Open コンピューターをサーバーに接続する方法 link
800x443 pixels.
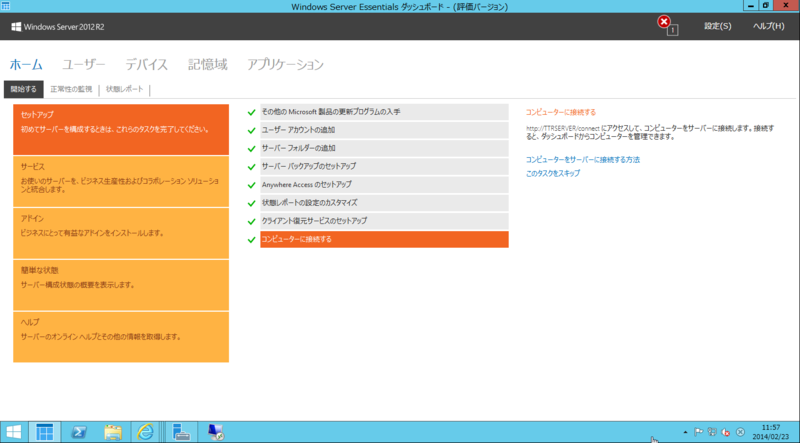(583, 160)
